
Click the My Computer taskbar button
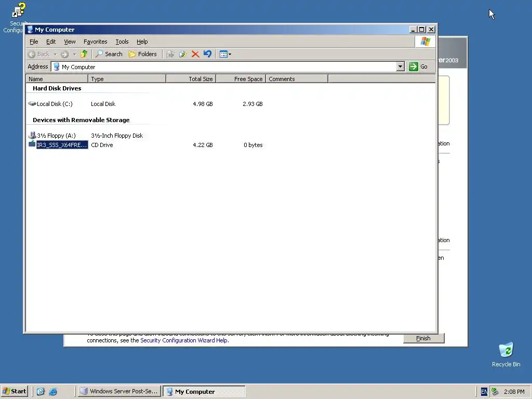pos(204,391)
